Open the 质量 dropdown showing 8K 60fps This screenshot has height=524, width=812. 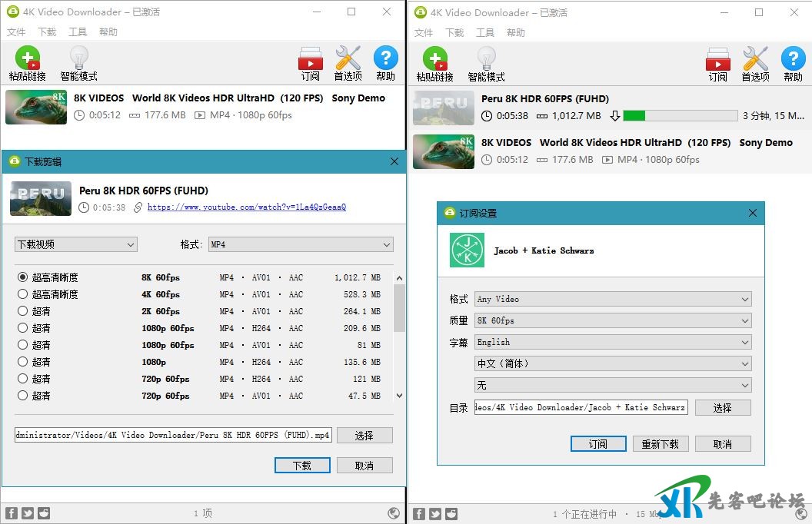pos(613,320)
